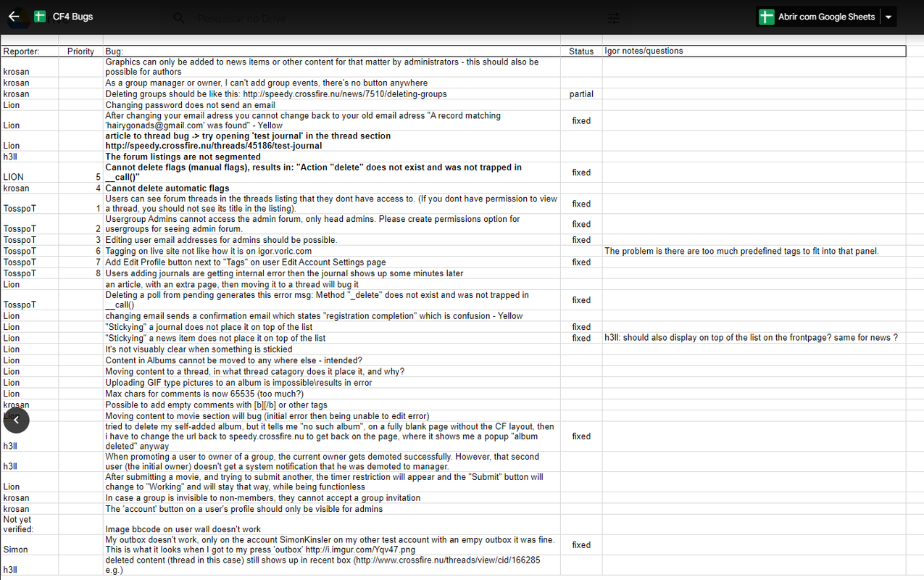This screenshot has width=924, height=580.
Task: Click the 'Not yet verified:' cell
Action: (30, 524)
